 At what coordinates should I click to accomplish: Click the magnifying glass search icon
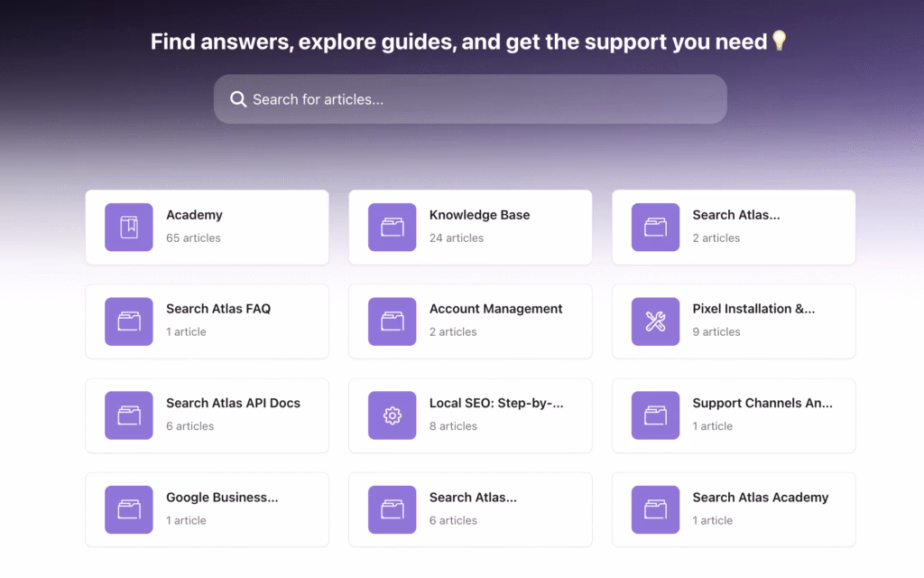238,99
